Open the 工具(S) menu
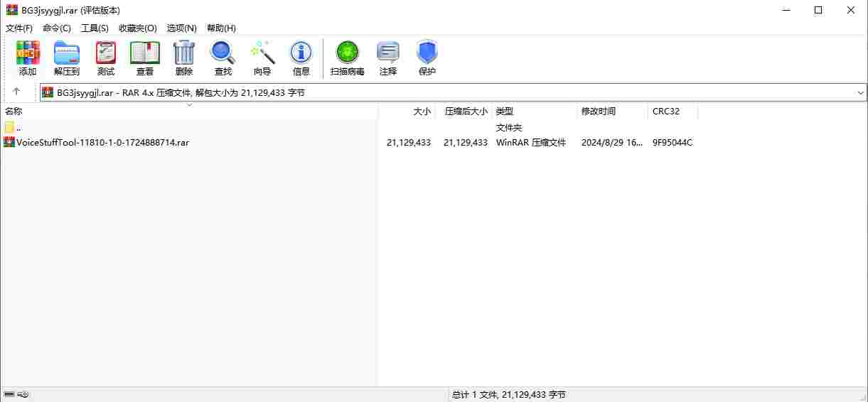 coord(95,28)
